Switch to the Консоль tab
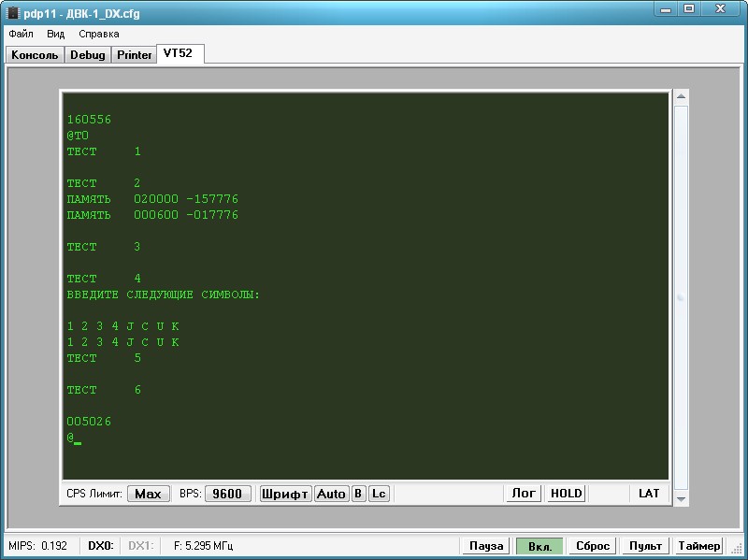748x560 pixels. [x=35, y=55]
